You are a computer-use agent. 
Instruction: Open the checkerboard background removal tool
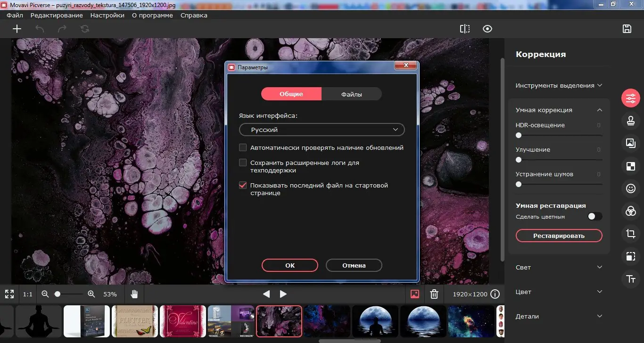click(x=631, y=166)
